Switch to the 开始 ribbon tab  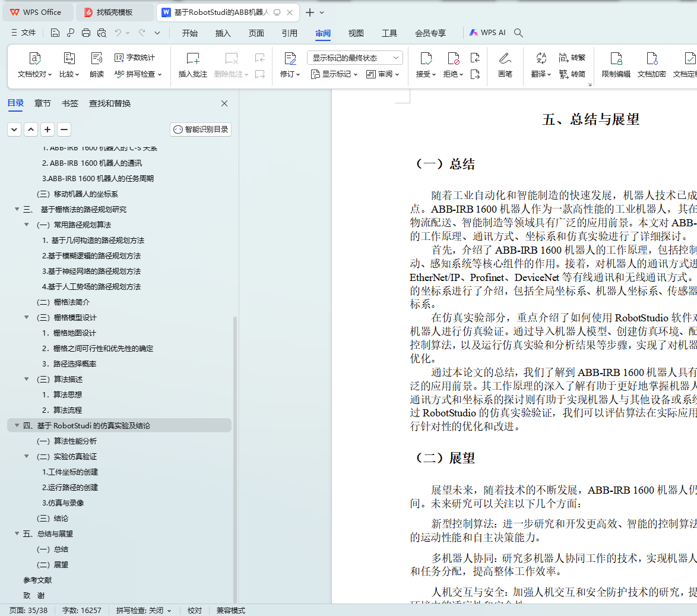tap(190, 33)
